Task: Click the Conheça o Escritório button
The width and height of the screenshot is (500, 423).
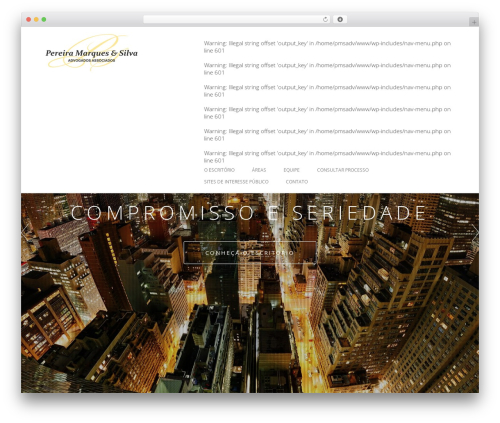Action: click(250, 253)
